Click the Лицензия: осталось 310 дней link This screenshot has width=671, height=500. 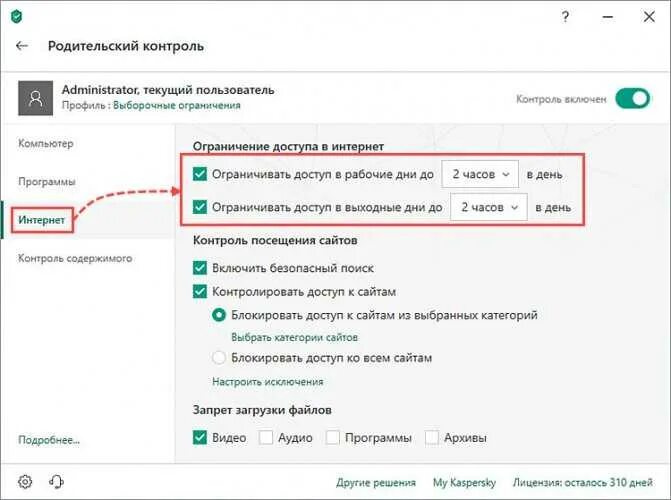click(x=583, y=482)
